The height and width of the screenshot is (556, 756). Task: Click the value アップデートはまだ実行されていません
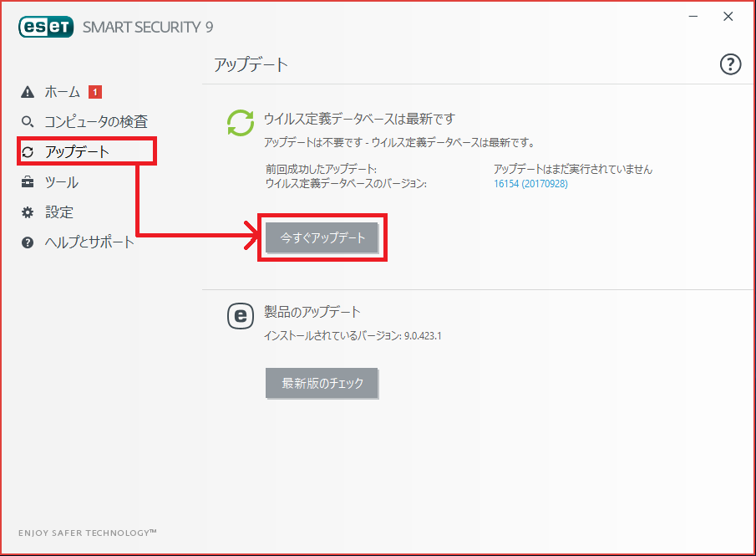click(x=573, y=170)
